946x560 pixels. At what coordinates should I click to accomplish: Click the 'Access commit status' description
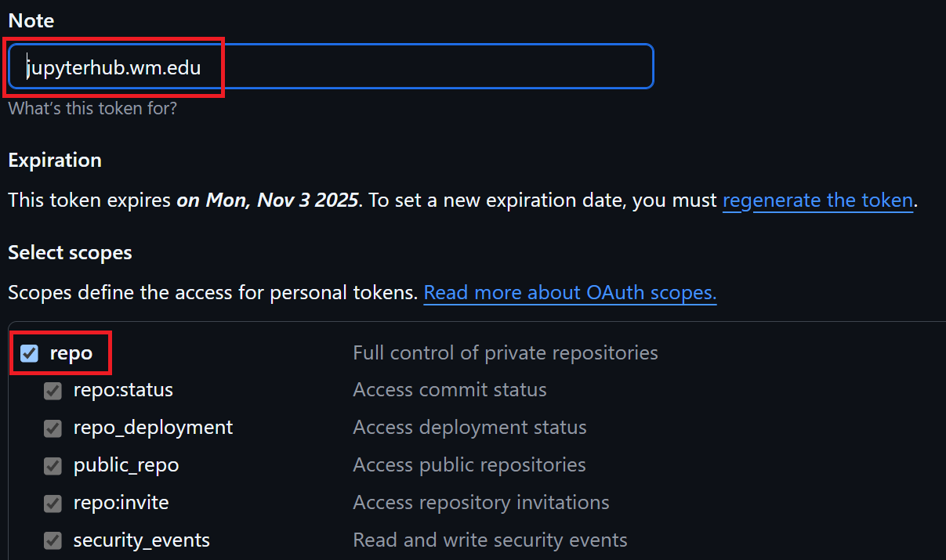450,390
